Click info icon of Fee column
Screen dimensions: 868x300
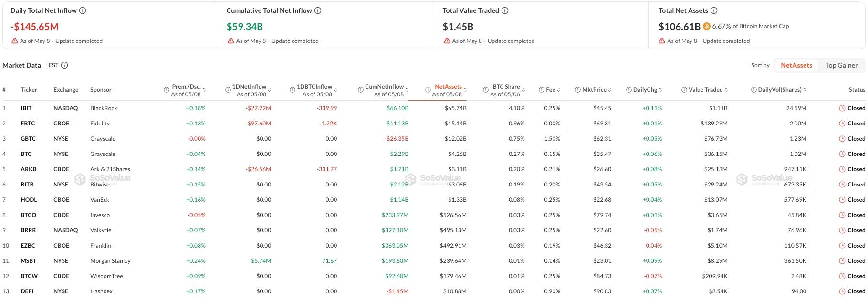pos(542,90)
